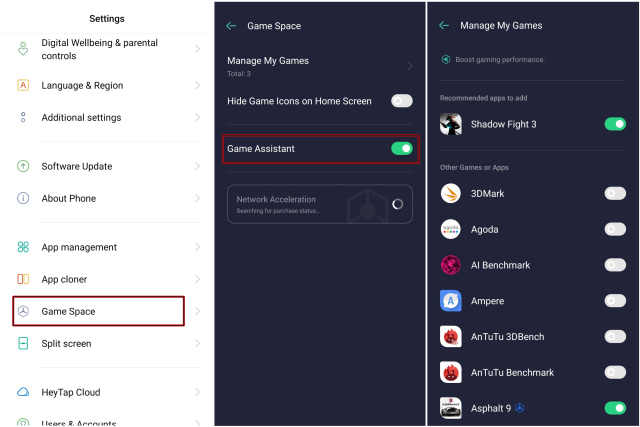640x427 pixels.
Task: Tap the AnTuTu Benchmark app icon
Action: point(451,372)
